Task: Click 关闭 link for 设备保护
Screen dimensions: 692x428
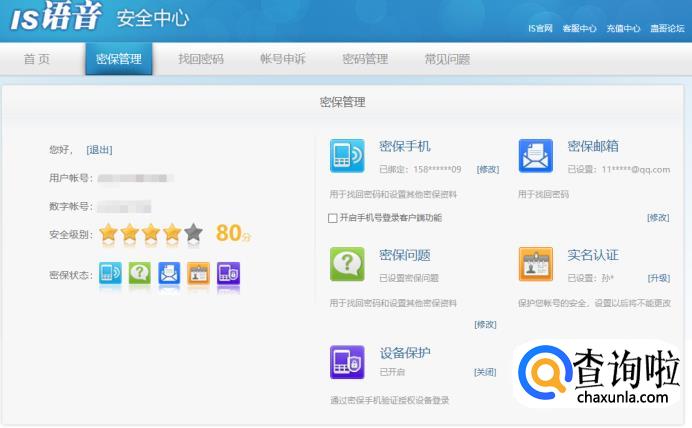Action: click(x=484, y=372)
